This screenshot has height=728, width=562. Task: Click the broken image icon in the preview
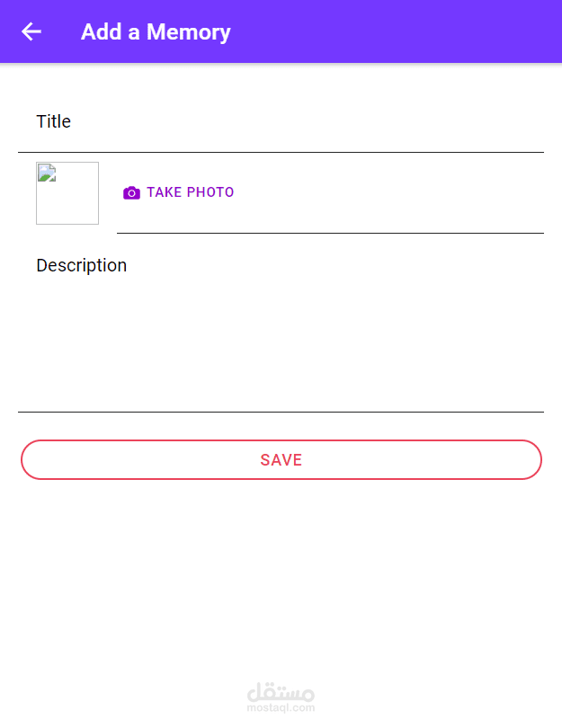tap(46, 173)
